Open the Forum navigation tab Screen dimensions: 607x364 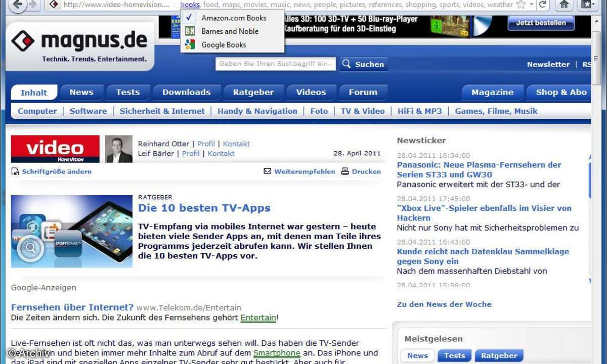(x=363, y=92)
